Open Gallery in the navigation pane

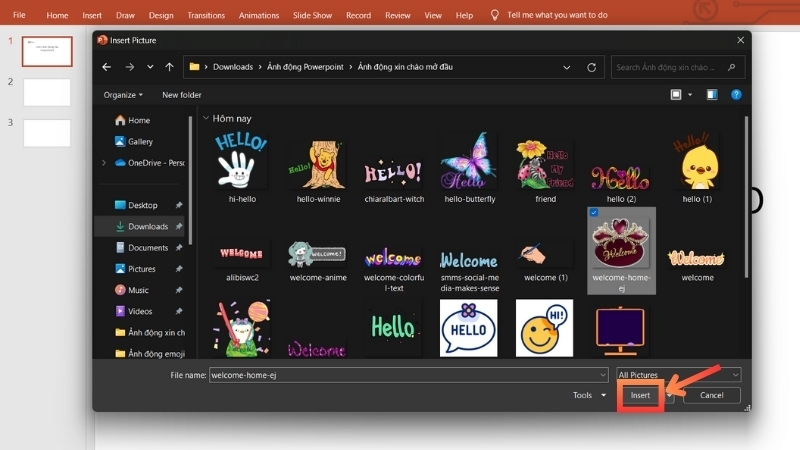134,141
